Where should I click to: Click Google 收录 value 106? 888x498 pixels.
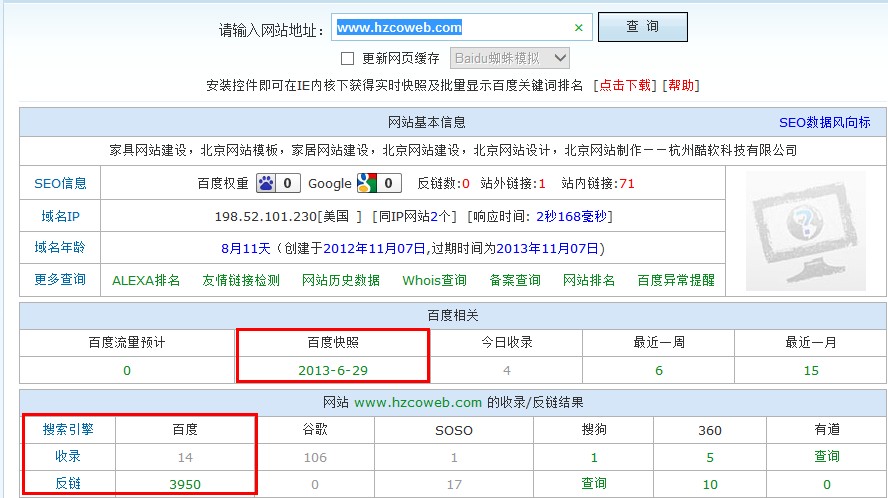(315, 457)
